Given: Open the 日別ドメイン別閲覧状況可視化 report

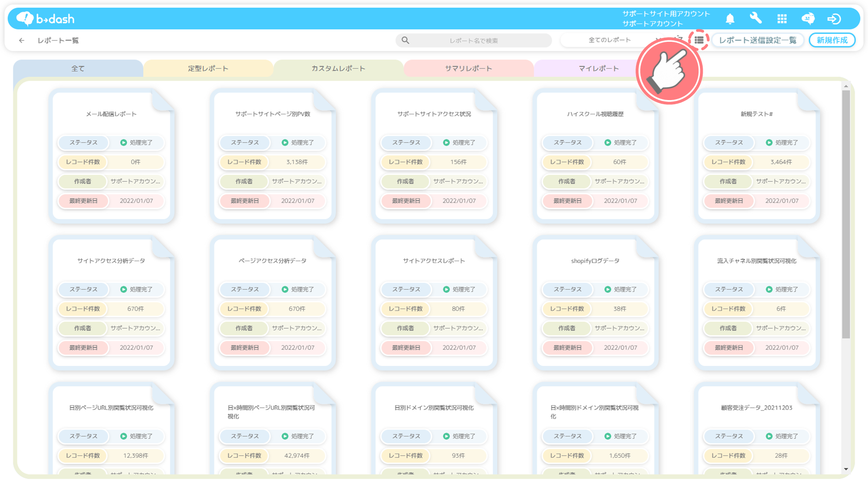Looking at the screenshot, I should point(434,429).
